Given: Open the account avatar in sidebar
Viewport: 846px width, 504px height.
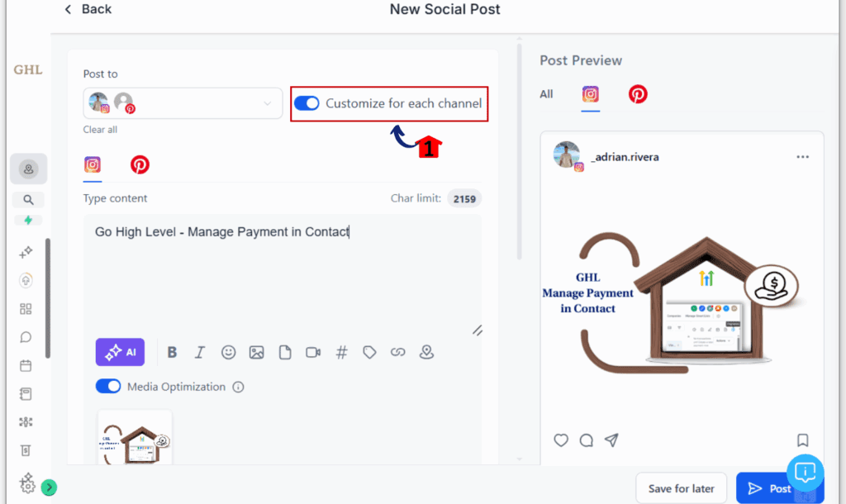Looking at the screenshot, I should coord(29,169).
